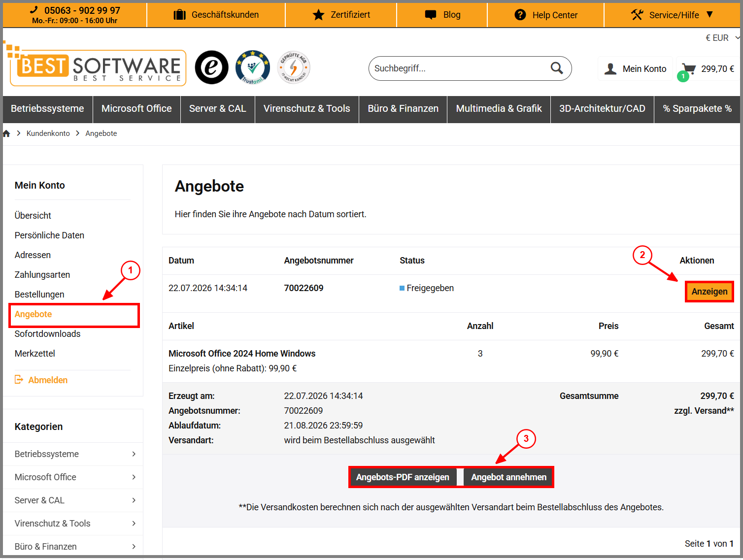This screenshot has width=743, height=560.
Task: Click the Geschäftskunden briefcase icon
Action: [x=180, y=15]
